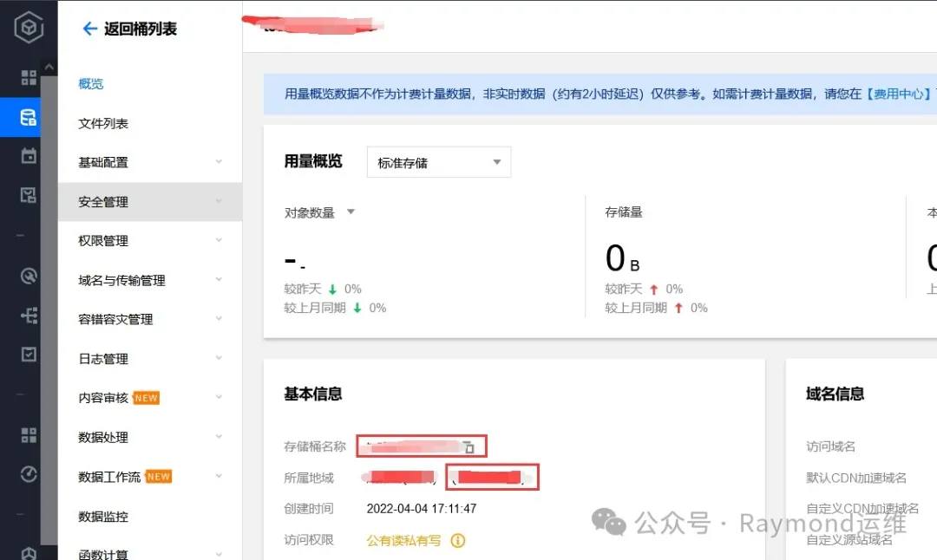Expand the 数据处理 menu
This screenshot has width=937, height=560.
click(150, 438)
